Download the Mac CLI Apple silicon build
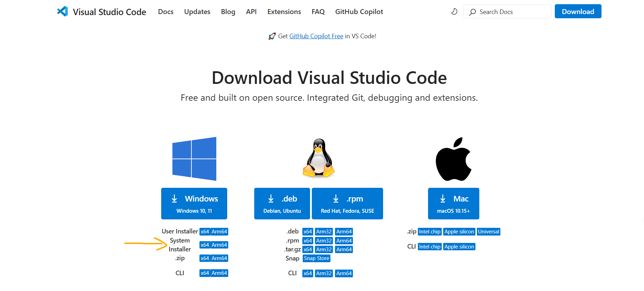 point(459,247)
